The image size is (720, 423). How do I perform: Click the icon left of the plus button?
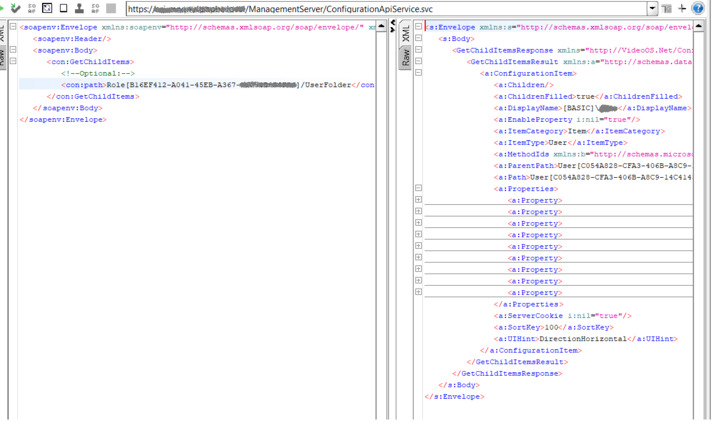point(666,8)
